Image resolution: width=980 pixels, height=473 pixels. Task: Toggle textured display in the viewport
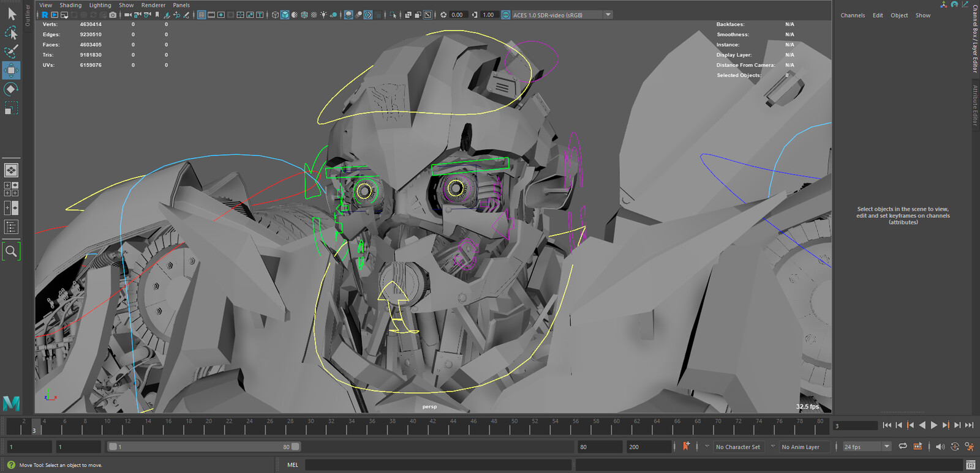coord(314,15)
